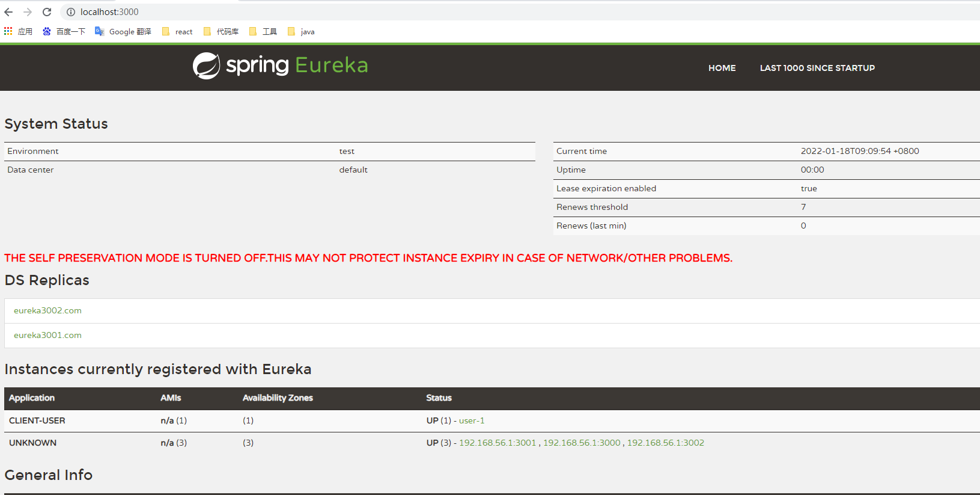Screen dimensions: 980x495
Task: Click the AMIs column header
Action: tap(171, 398)
